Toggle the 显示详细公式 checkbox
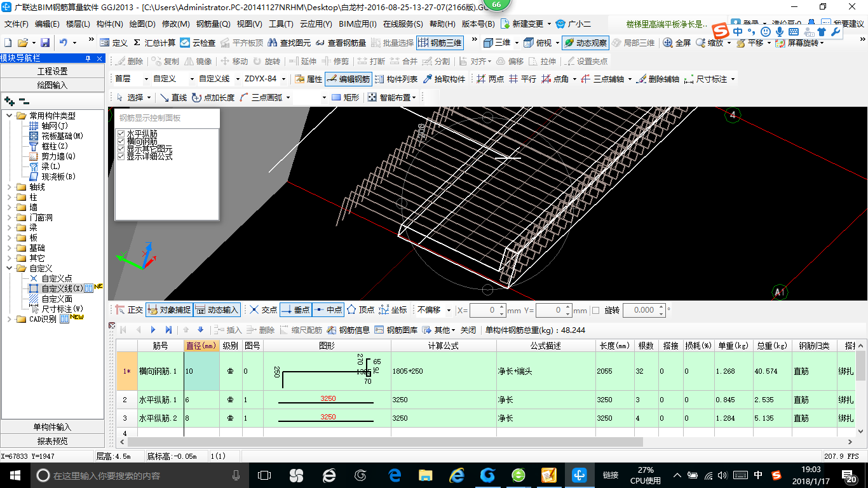Viewport: 868px width, 488px height. (121, 156)
